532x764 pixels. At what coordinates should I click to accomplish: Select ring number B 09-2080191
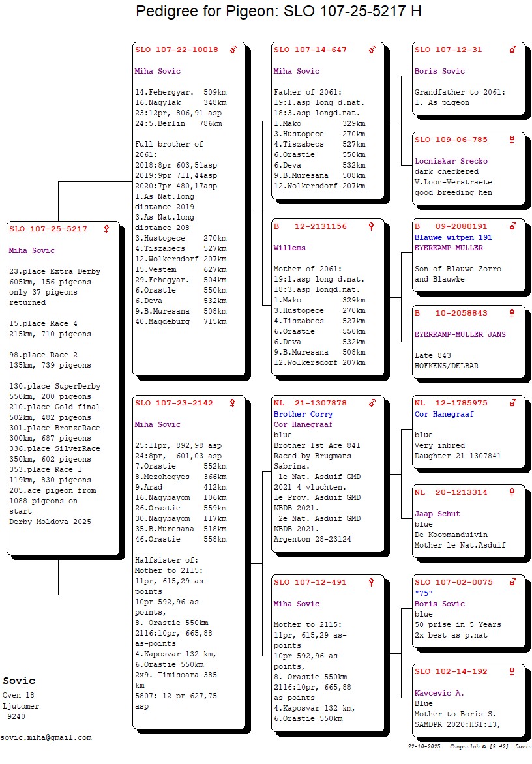coord(451,227)
